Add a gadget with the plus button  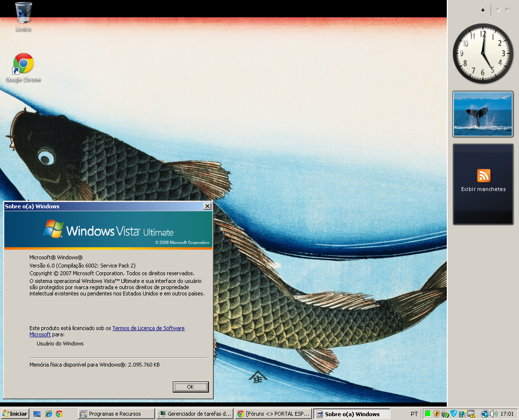pos(483,10)
